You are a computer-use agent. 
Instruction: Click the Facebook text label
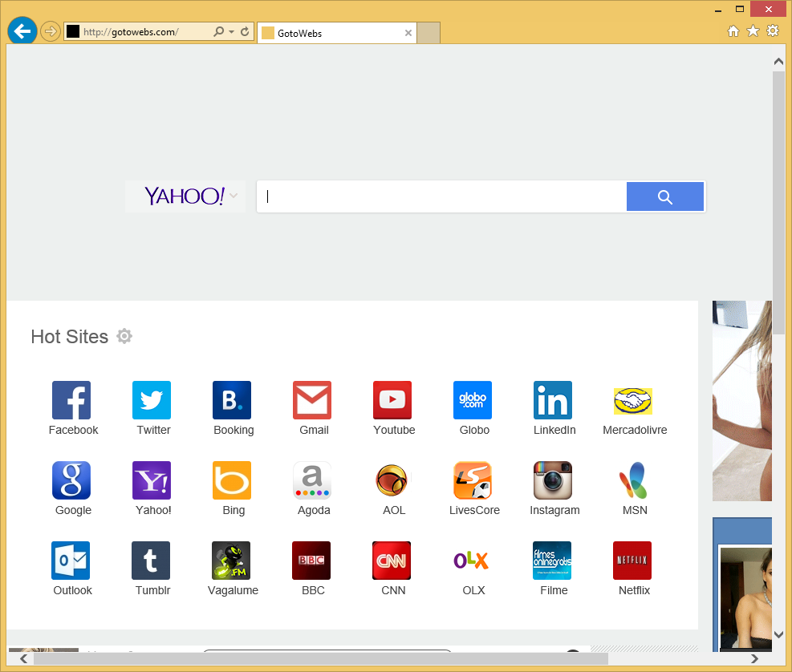click(x=73, y=430)
